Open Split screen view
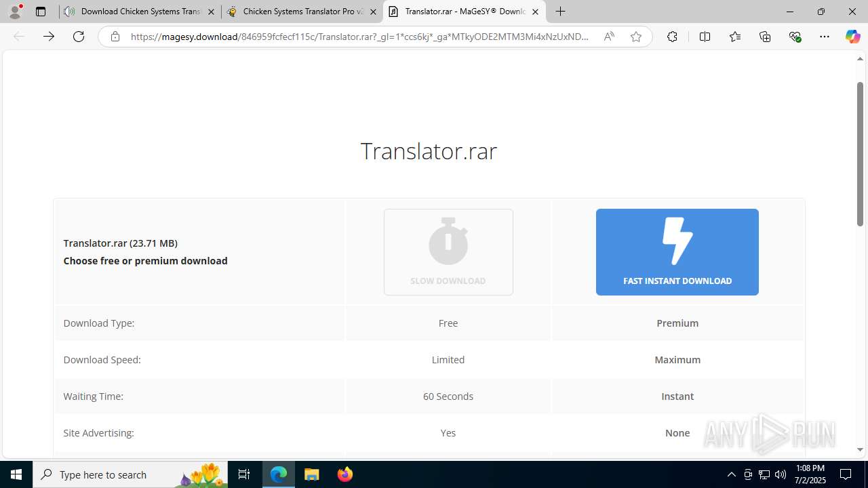This screenshot has height=488, width=868. click(x=705, y=37)
